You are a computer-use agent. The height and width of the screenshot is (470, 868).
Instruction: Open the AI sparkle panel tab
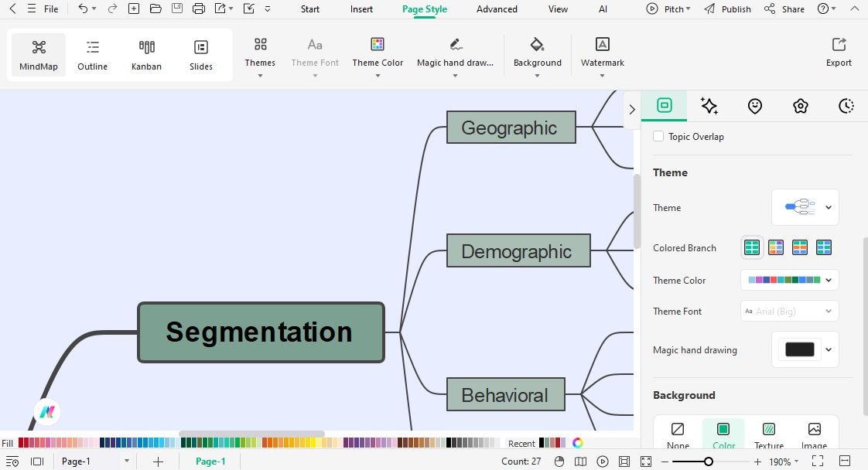pos(709,106)
